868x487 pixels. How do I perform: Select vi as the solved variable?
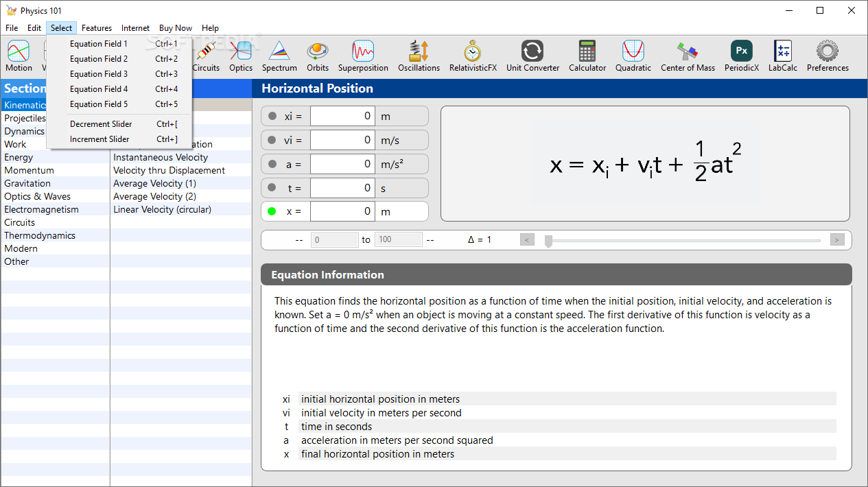point(272,140)
